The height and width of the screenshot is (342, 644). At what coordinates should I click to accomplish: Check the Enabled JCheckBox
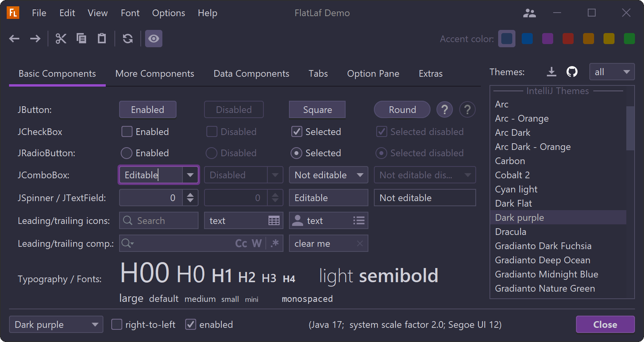[127, 131]
